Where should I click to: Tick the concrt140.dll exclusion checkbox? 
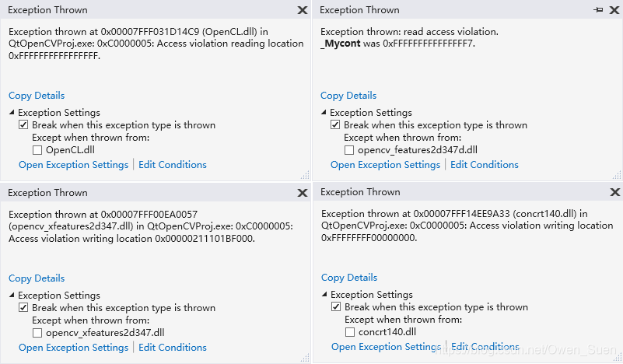pyautogui.click(x=350, y=332)
